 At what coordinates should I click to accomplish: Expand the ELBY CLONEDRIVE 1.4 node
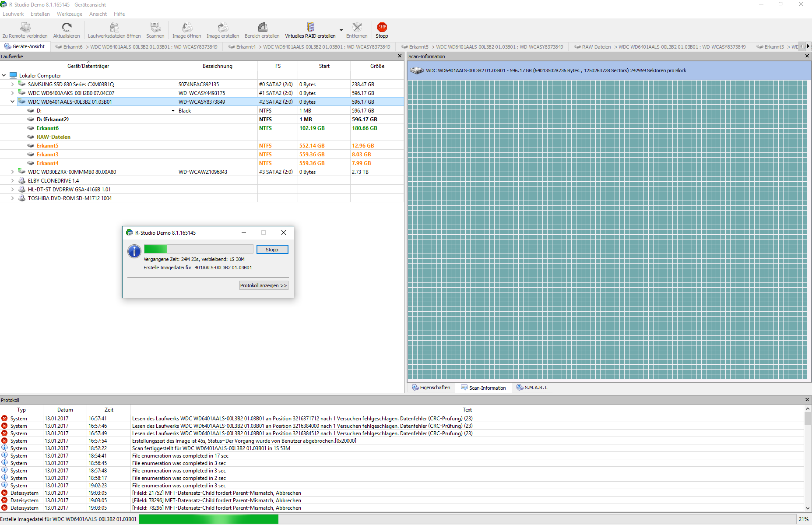tap(13, 180)
